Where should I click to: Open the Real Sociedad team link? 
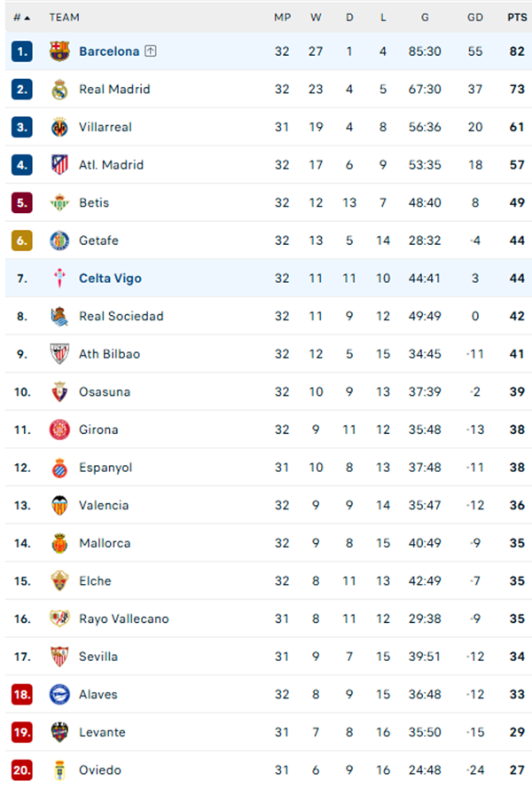coord(121,316)
